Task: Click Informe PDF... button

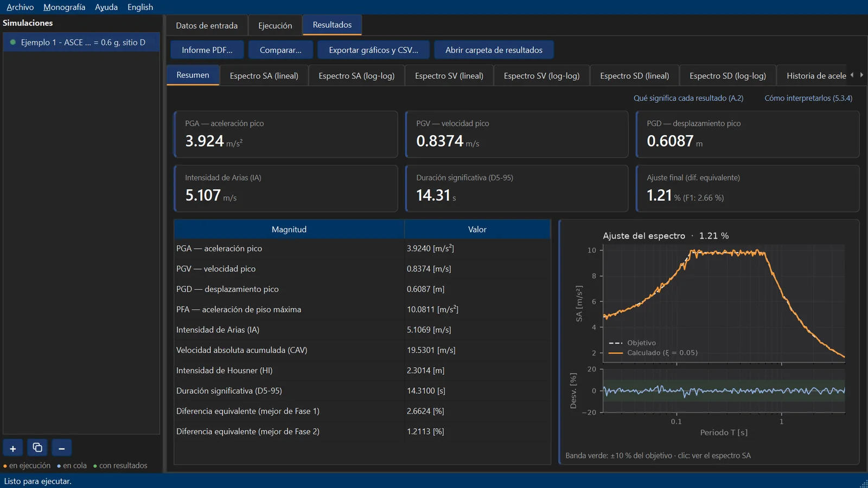Action: tap(207, 50)
